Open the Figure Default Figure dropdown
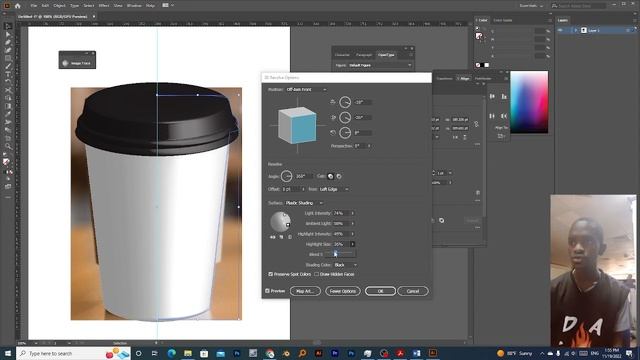The height and width of the screenshot is (360, 640). point(380,65)
